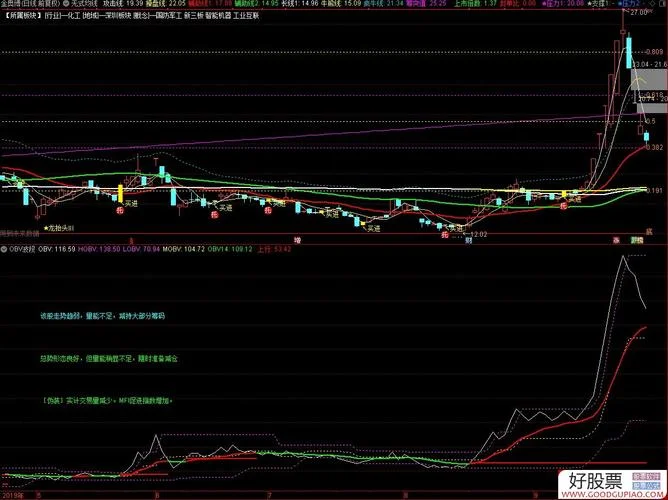
Task: Click the diamond icon at top right corner
Action: coord(652,4)
